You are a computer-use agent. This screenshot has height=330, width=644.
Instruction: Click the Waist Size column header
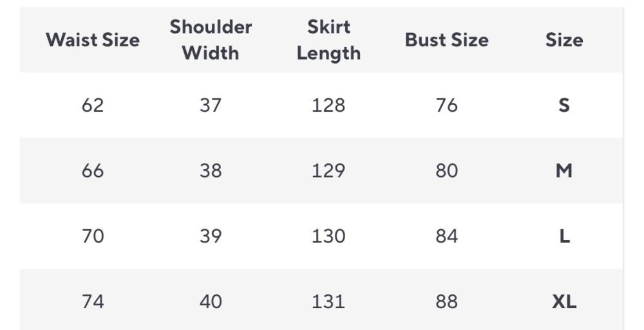click(x=93, y=40)
